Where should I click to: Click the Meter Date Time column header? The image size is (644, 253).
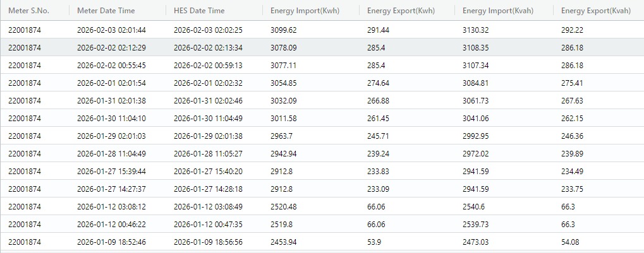[105, 11]
